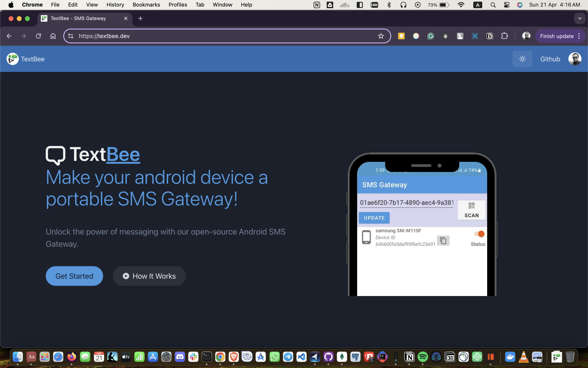Select the TextBee - SMS Gateway tab
Viewport: 588px width, 368px height.
(x=85, y=18)
